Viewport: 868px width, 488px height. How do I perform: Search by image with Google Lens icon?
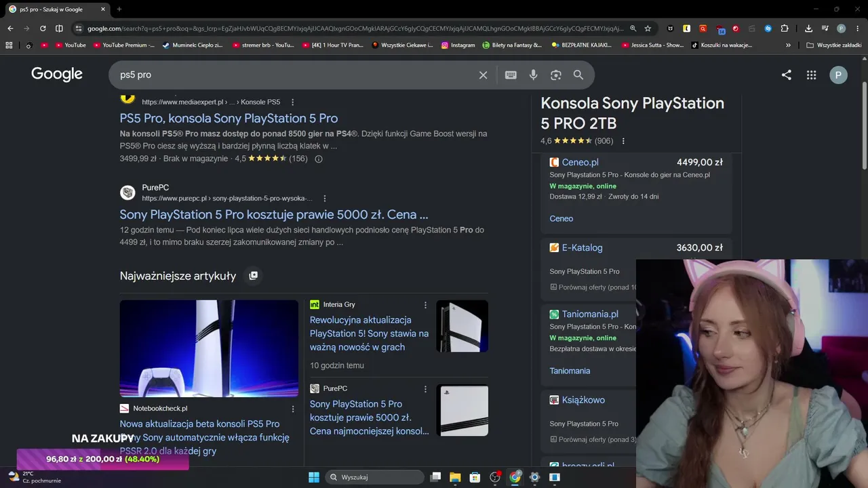[556, 75]
